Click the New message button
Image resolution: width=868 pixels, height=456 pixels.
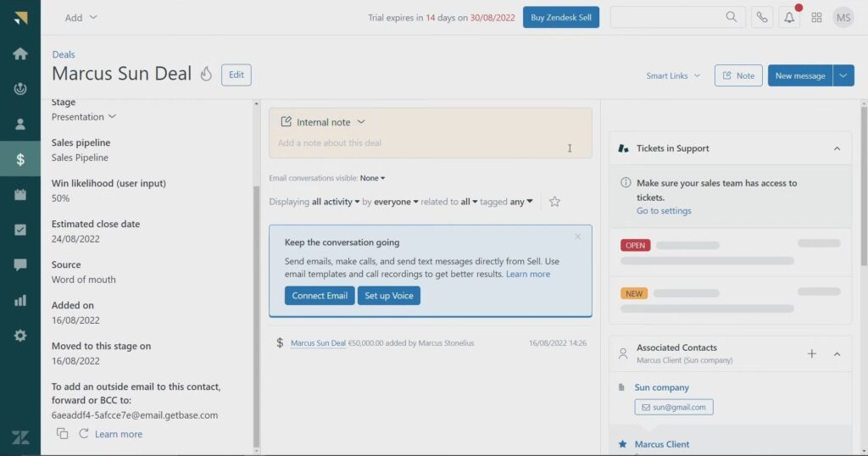[800, 75]
